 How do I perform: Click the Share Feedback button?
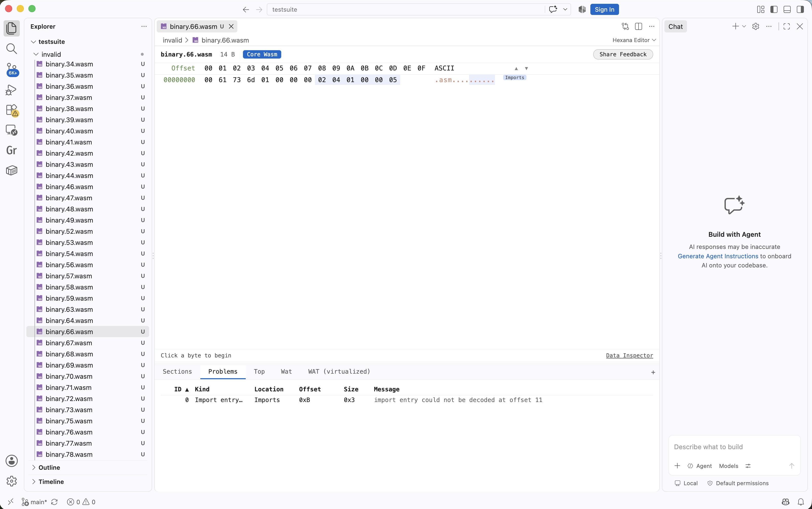[623, 54]
